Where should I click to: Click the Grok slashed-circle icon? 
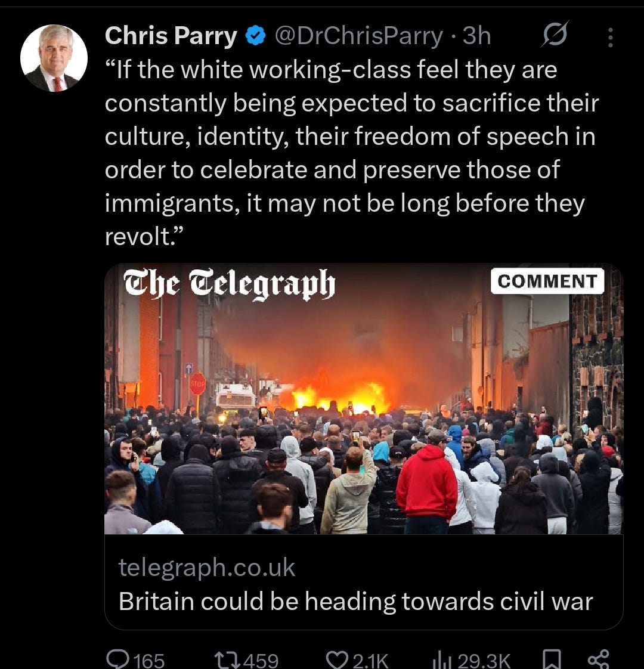coord(555,34)
